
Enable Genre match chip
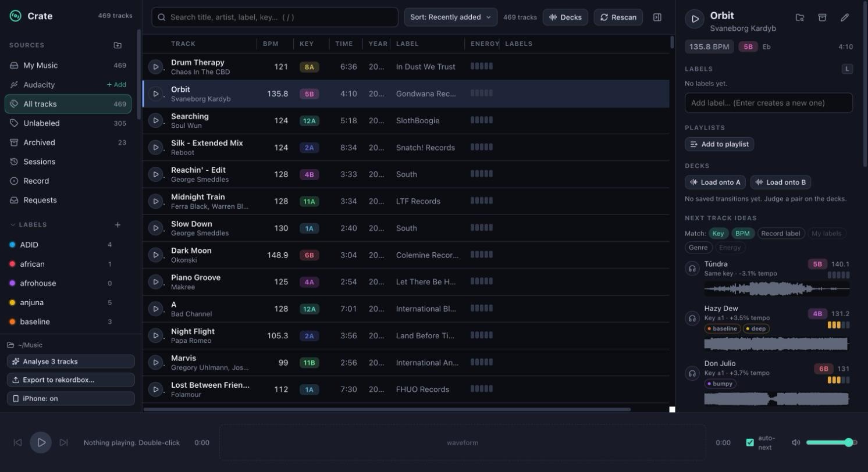[x=698, y=248]
